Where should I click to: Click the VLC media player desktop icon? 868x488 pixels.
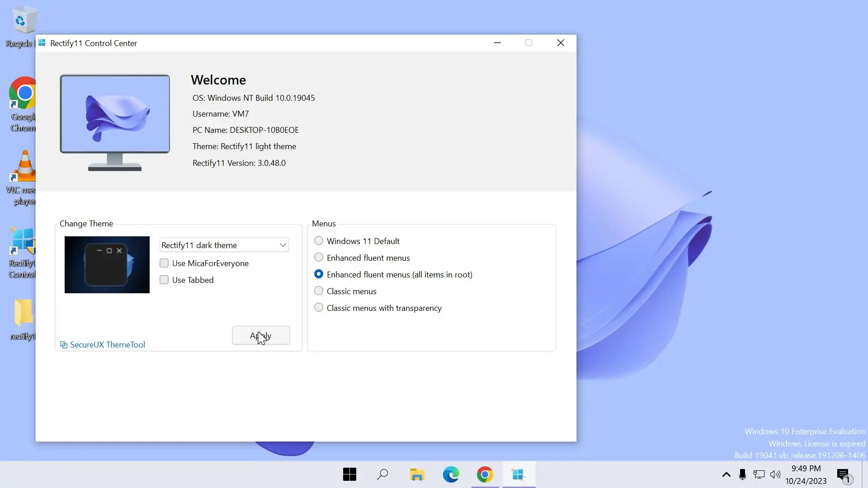(24, 172)
